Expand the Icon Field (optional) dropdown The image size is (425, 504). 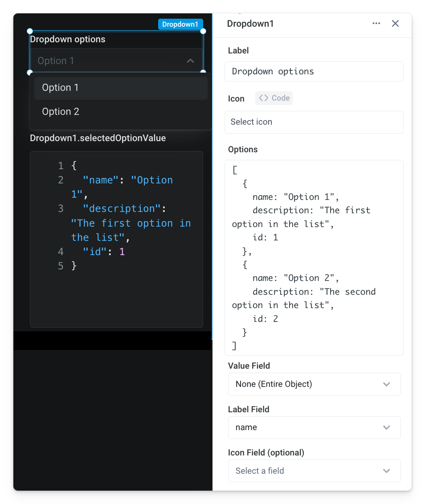coord(314,471)
